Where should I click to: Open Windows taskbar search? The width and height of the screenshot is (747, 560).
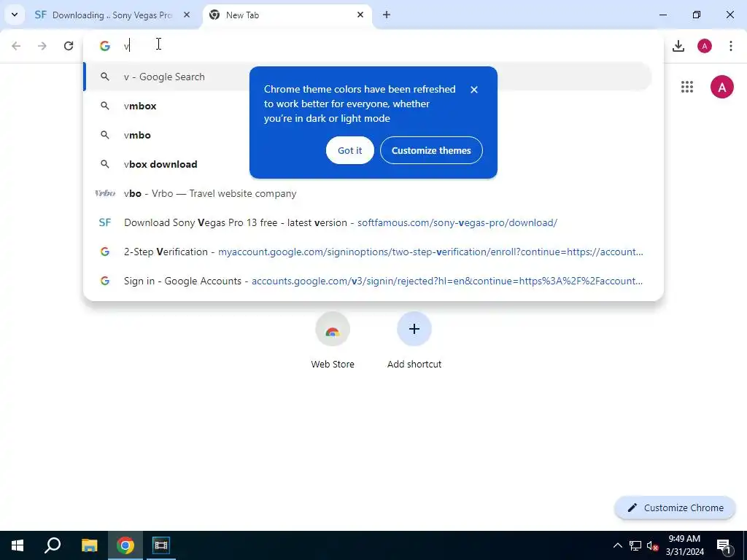(x=53, y=545)
